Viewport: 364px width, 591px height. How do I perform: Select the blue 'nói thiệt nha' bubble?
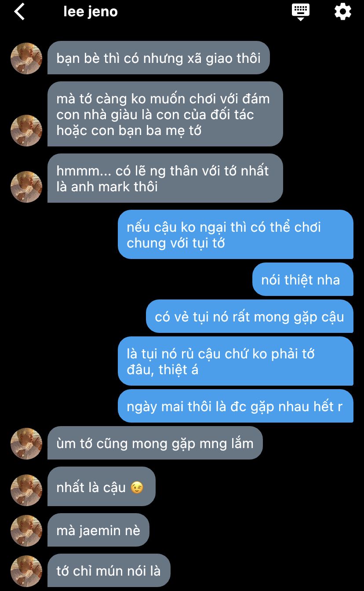[x=303, y=279]
